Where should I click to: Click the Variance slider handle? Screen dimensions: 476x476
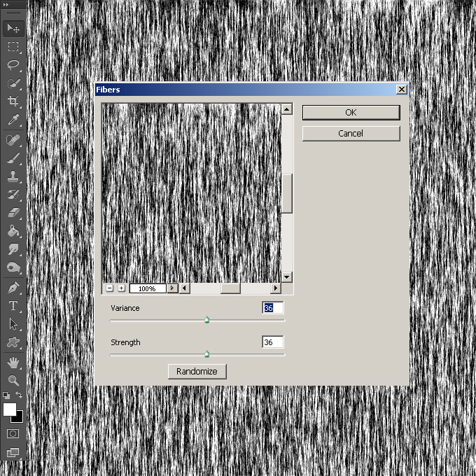[x=206, y=320]
